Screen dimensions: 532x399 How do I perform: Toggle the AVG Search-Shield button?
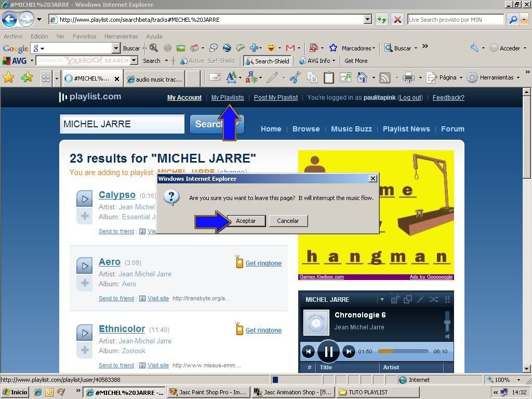click(x=268, y=61)
